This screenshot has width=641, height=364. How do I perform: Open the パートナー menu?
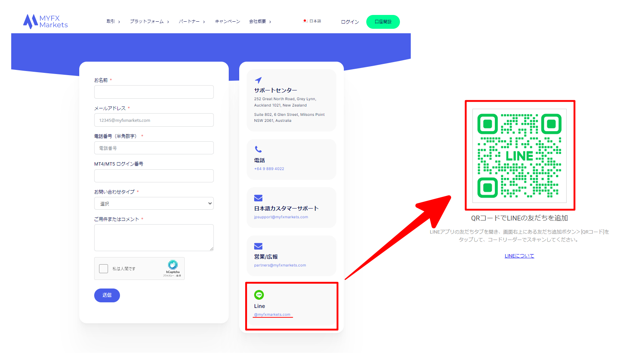[x=189, y=21]
